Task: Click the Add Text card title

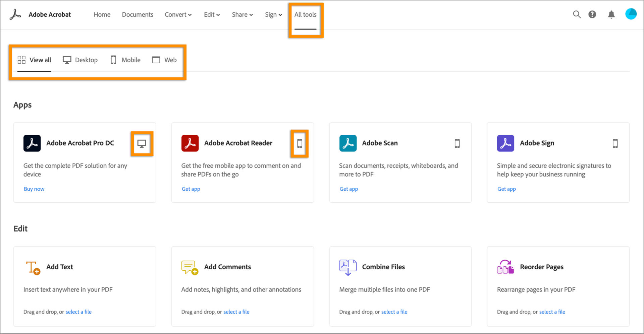Action: click(x=60, y=267)
